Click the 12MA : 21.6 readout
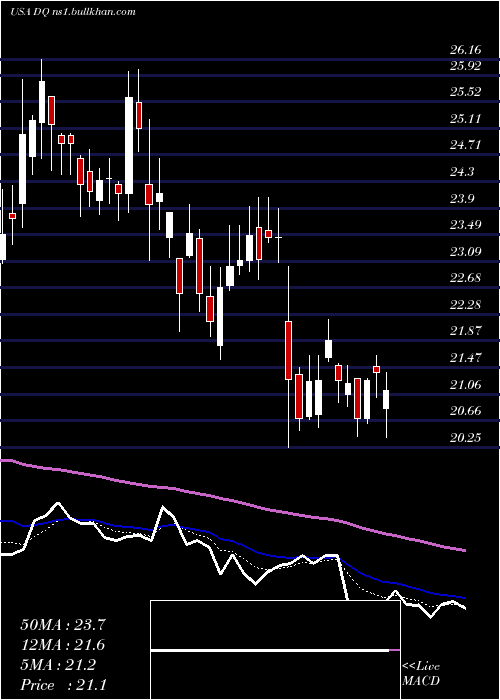Viewport: 500px width, 700px height. [x=63, y=645]
